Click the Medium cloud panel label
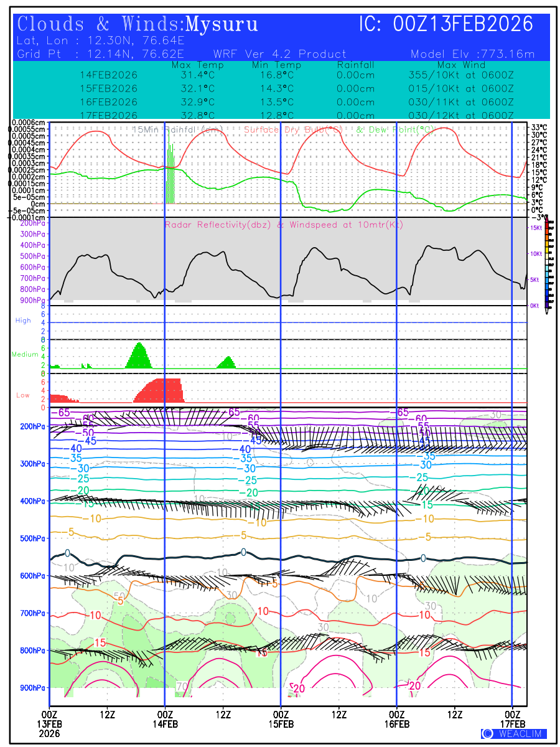 pyautogui.click(x=25, y=354)
